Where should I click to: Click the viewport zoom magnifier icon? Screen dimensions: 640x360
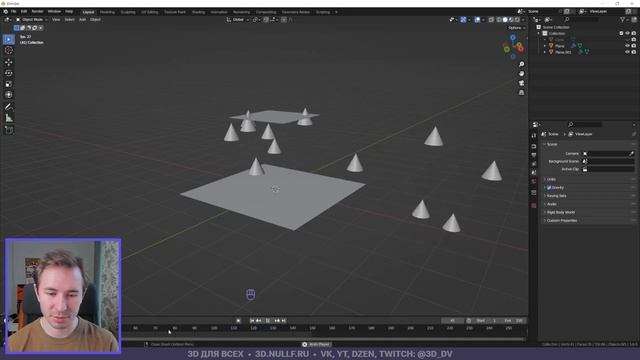521,64
